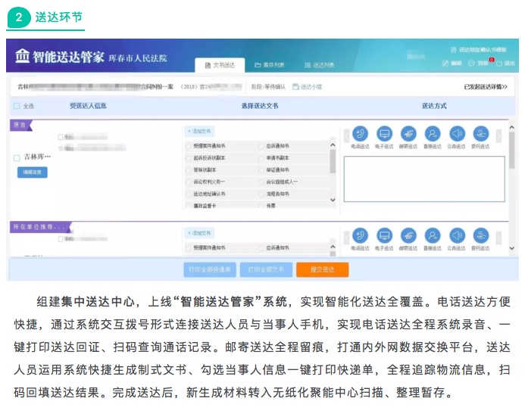Choose 邮寄送达 mail icon in the first row
Image resolution: width=525 pixels, height=420 pixels.
tap(408, 134)
